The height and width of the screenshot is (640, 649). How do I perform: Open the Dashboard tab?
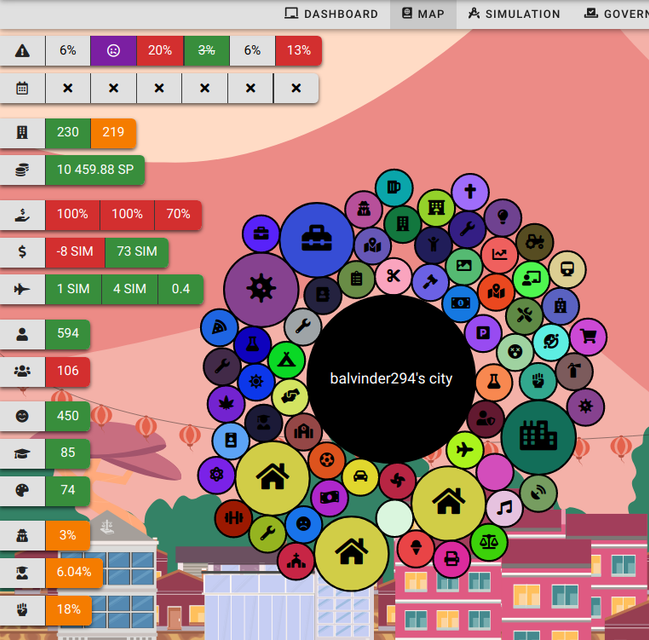tap(332, 14)
